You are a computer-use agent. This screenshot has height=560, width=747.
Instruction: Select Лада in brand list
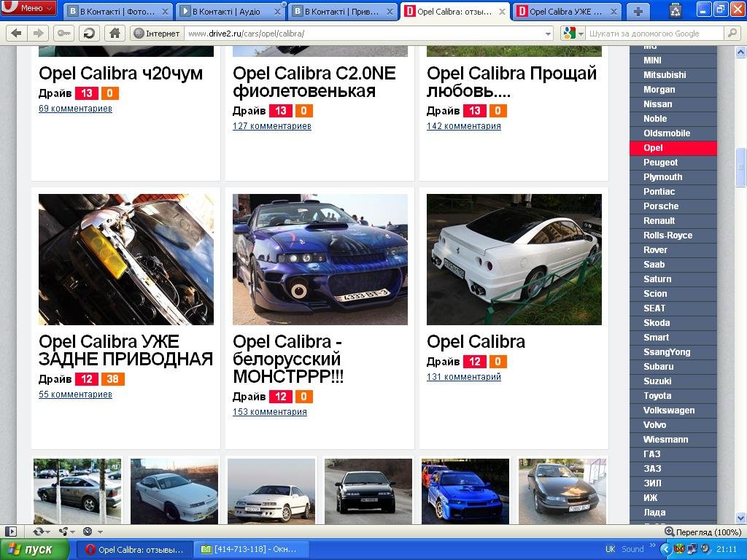(x=673, y=513)
